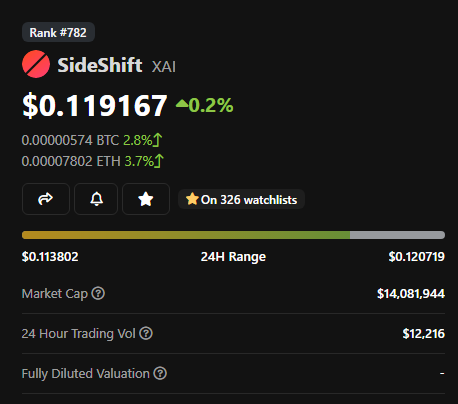
Task: Open Market Cap help question mark
Action: tap(98, 293)
